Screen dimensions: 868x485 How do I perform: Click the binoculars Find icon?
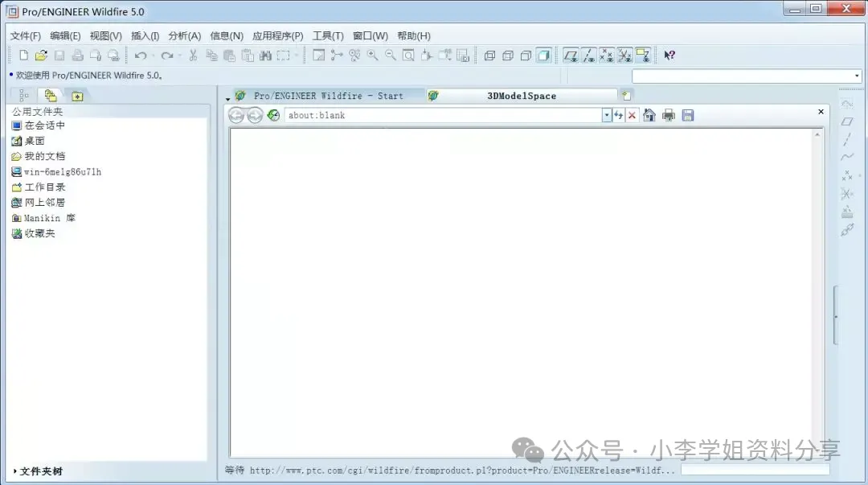266,55
